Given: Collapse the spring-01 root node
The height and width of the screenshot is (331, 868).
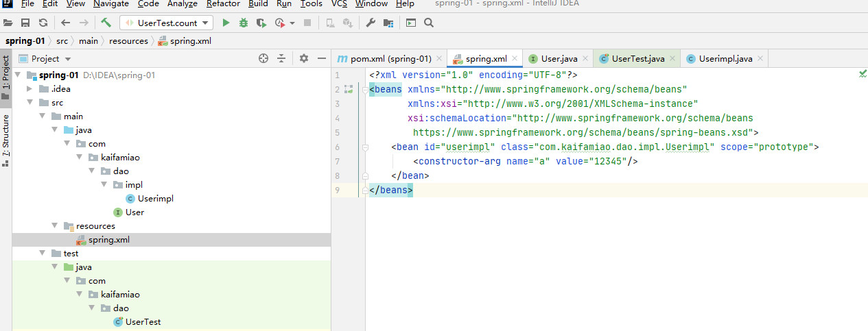Looking at the screenshot, I should 17,75.
